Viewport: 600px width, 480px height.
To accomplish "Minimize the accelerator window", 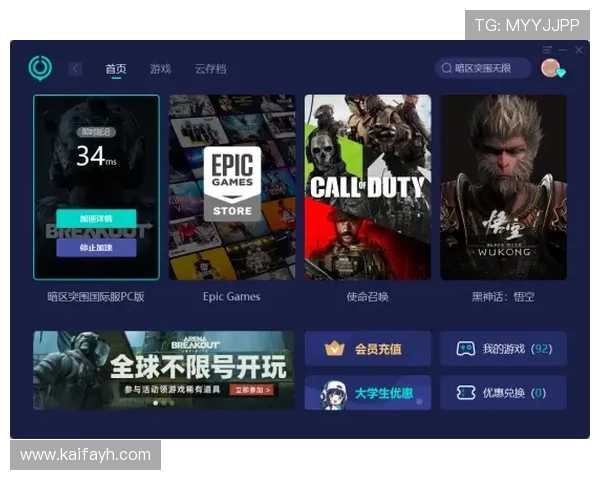I will 562,50.
